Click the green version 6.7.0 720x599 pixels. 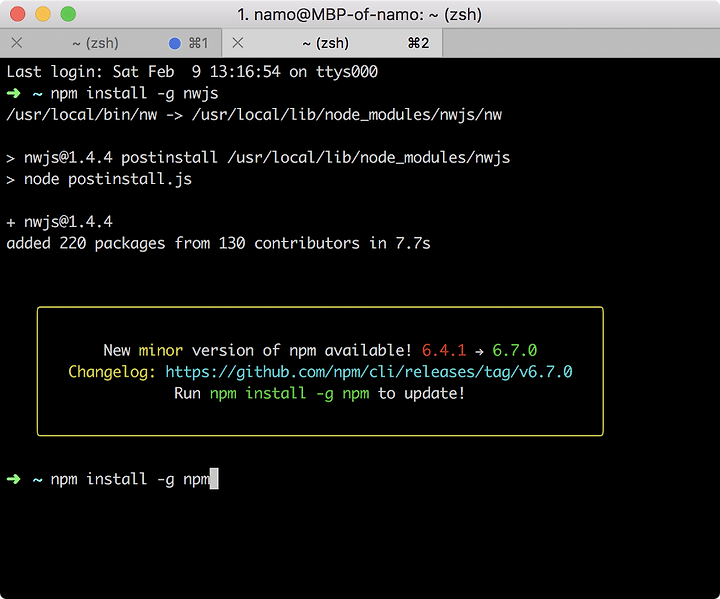pos(514,350)
